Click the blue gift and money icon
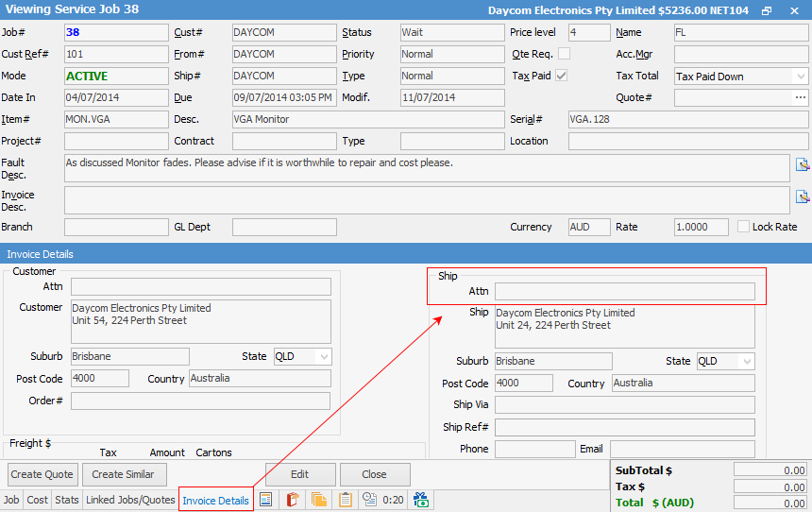This screenshot has width=812, height=512. (421, 500)
